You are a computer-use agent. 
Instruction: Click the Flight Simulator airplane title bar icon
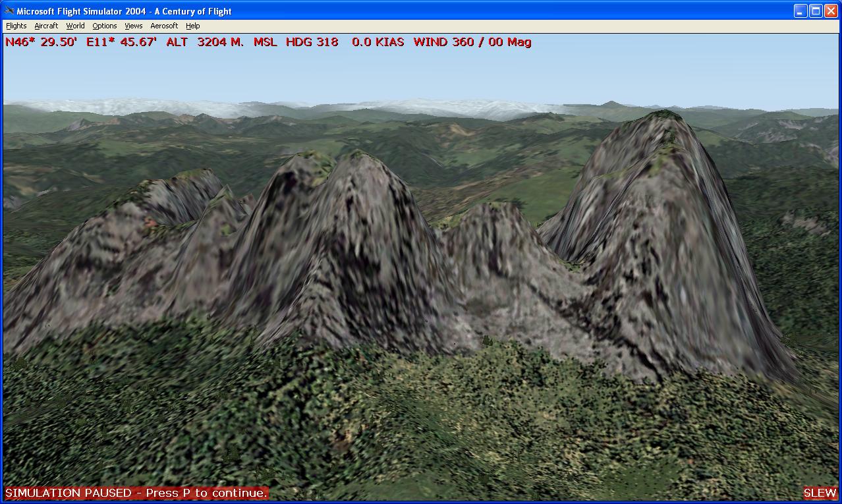[9, 11]
